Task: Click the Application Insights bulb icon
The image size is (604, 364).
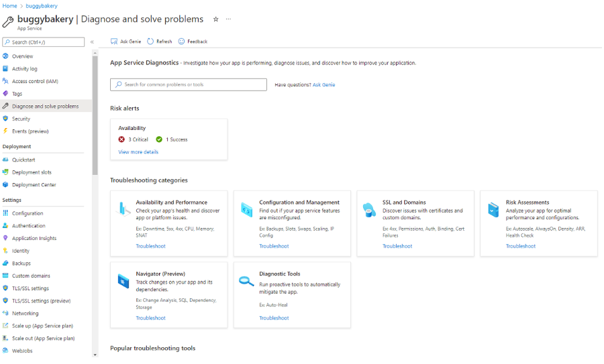Action: [5, 238]
